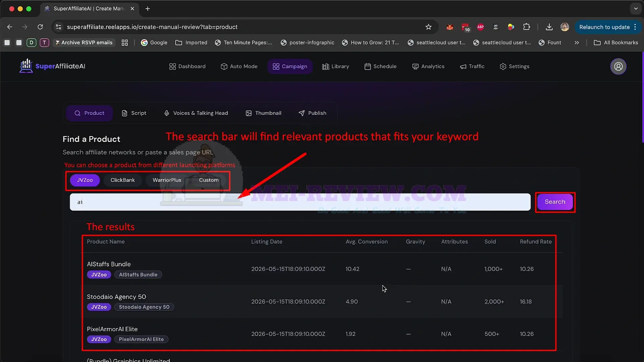Viewport: 644px width, 362px height.
Task: Click the page vertical scrollbar
Action: pyautogui.click(x=642, y=97)
